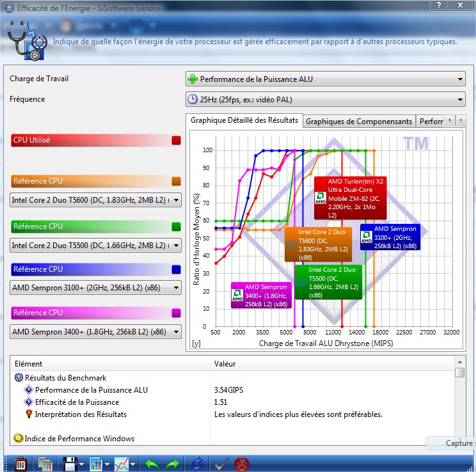Switch to Graphique Détaillé des Résultats tab
The image size is (476, 472).
point(244,120)
